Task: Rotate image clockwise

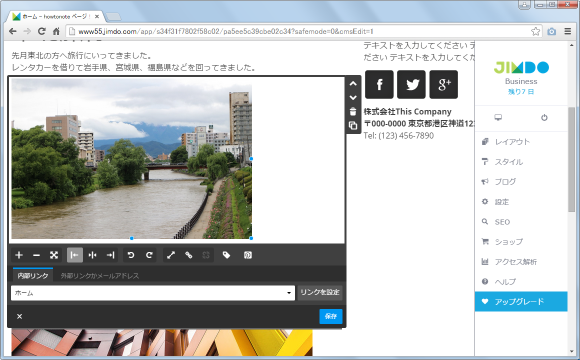Action: pyautogui.click(x=149, y=255)
